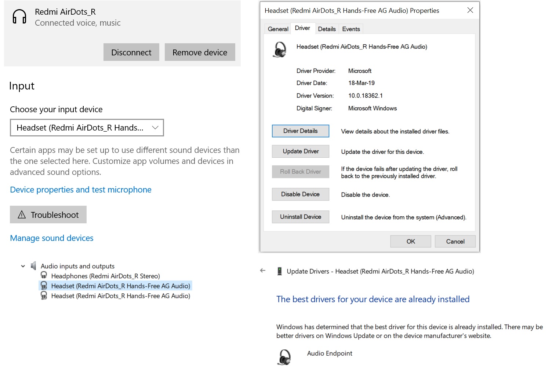The image size is (549, 392).
Task: Start the Troubleshoot button for input
Action: click(48, 215)
